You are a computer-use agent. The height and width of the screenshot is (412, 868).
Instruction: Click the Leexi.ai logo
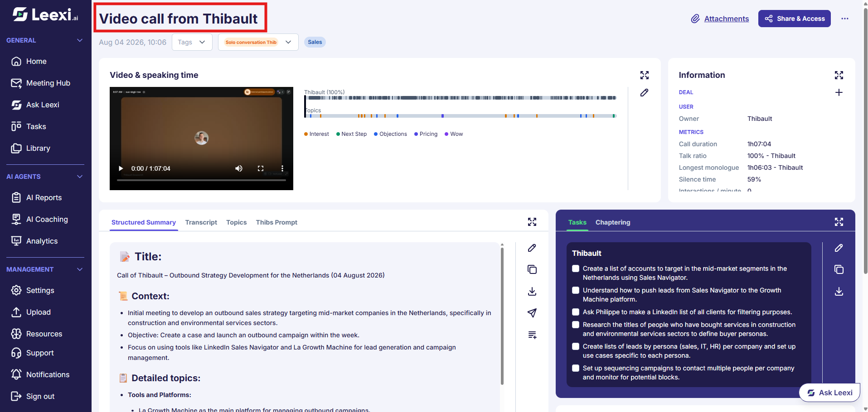click(x=45, y=15)
